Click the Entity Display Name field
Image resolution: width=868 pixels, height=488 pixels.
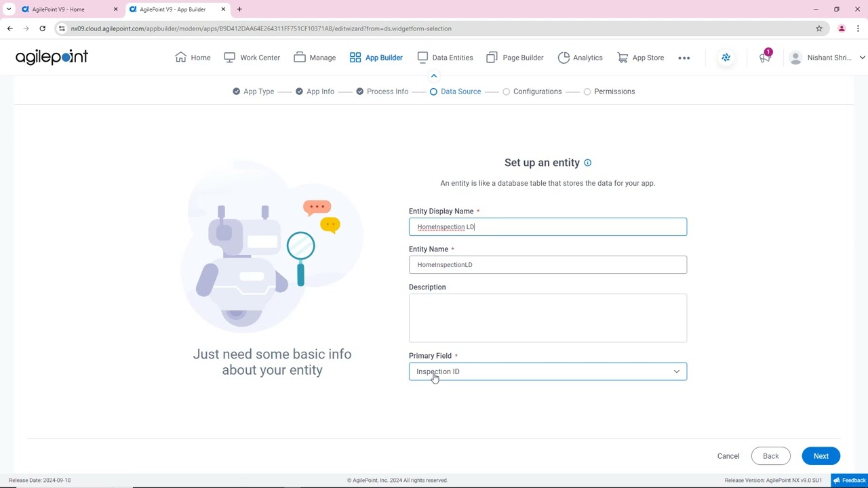(548, 227)
